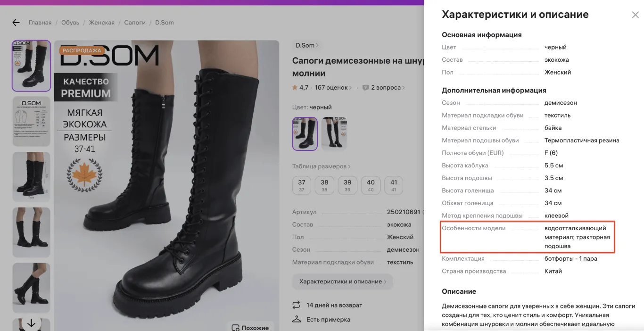Select the second black color variant swatch
The width and height of the screenshot is (644, 331).
[333, 134]
